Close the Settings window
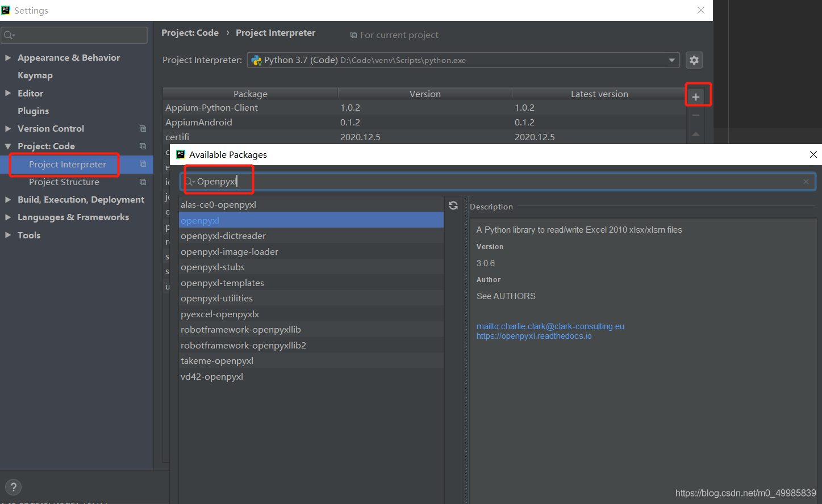The height and width of the screenshot is (504, 822). [701, 10]
